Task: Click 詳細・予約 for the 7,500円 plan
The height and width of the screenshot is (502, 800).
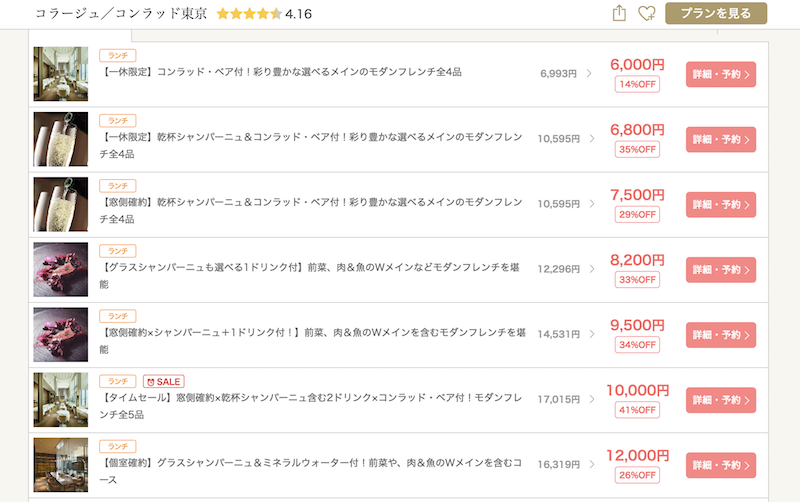Action: pos(720,205)
